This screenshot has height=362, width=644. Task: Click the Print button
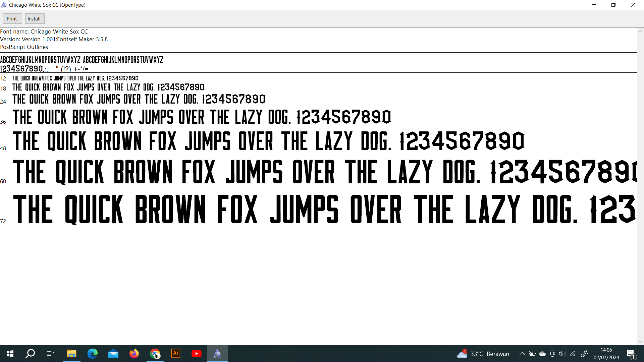coord(12,19)
